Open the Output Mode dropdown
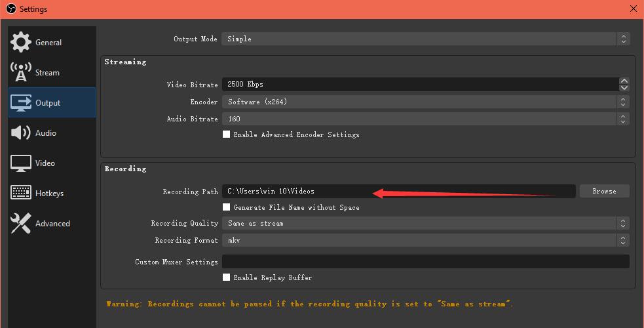 tap(425, 39)
